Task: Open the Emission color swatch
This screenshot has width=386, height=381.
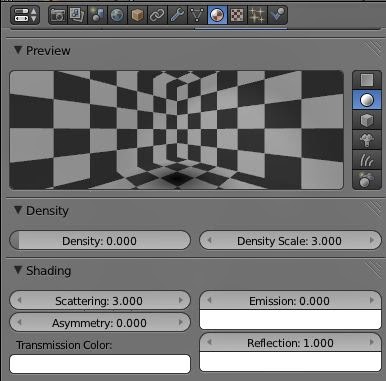Action: (x=290, y=319)
